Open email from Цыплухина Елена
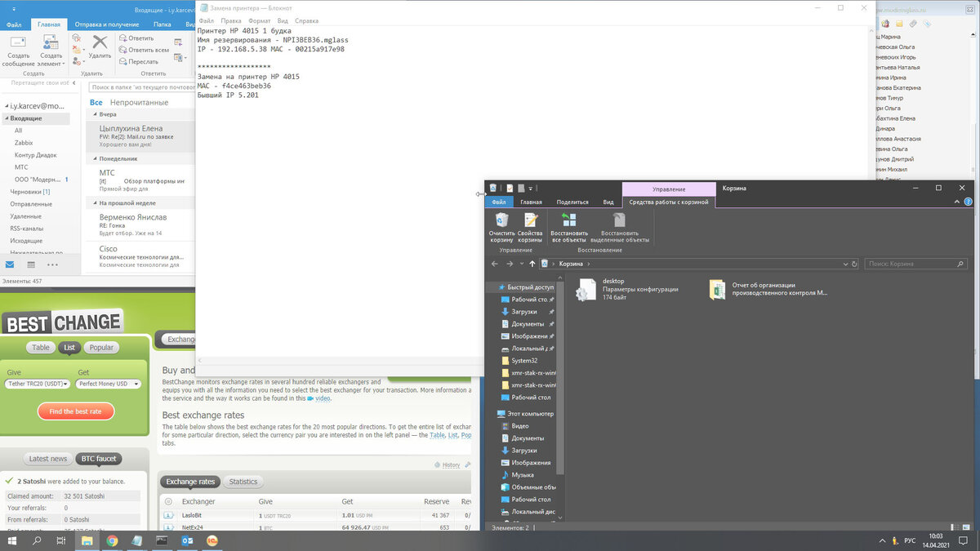 141,136
